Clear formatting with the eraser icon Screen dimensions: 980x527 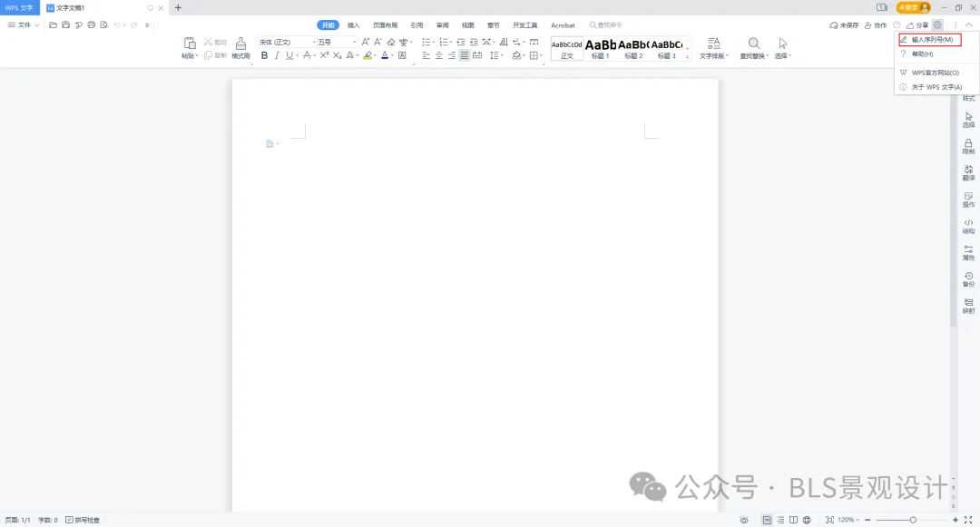390,42
